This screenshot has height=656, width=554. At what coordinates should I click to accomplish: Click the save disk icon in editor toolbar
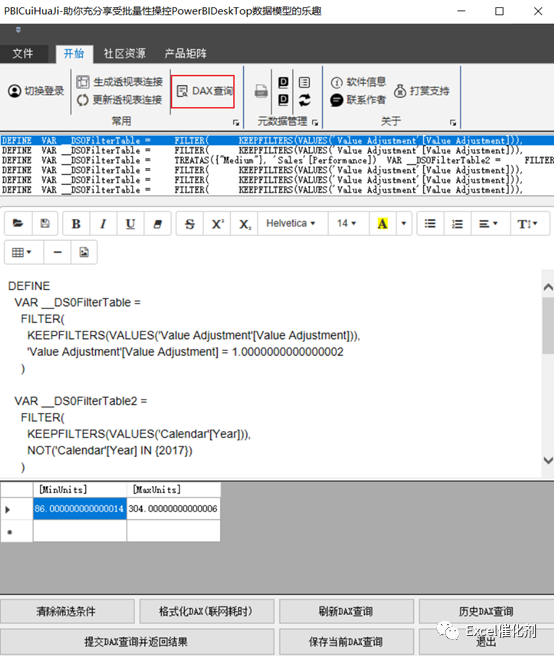point(45,223)
